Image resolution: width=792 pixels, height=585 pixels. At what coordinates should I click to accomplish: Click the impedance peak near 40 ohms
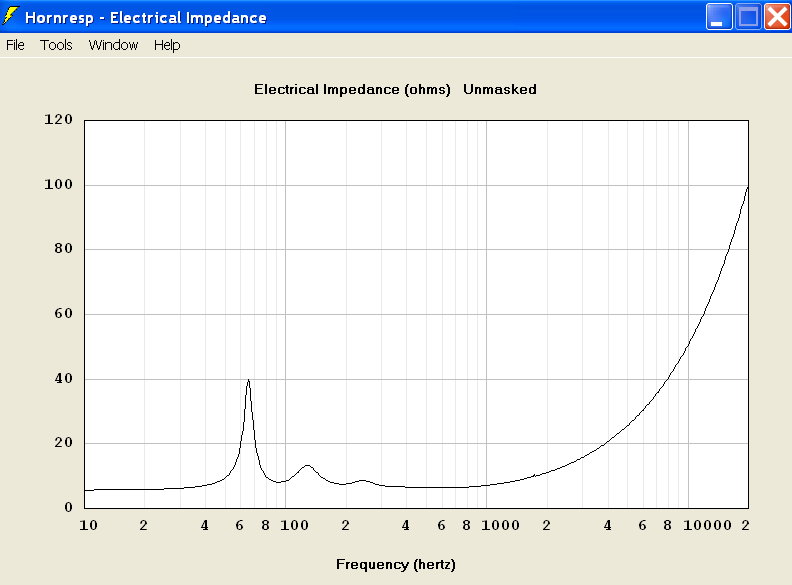click(249, 380)
